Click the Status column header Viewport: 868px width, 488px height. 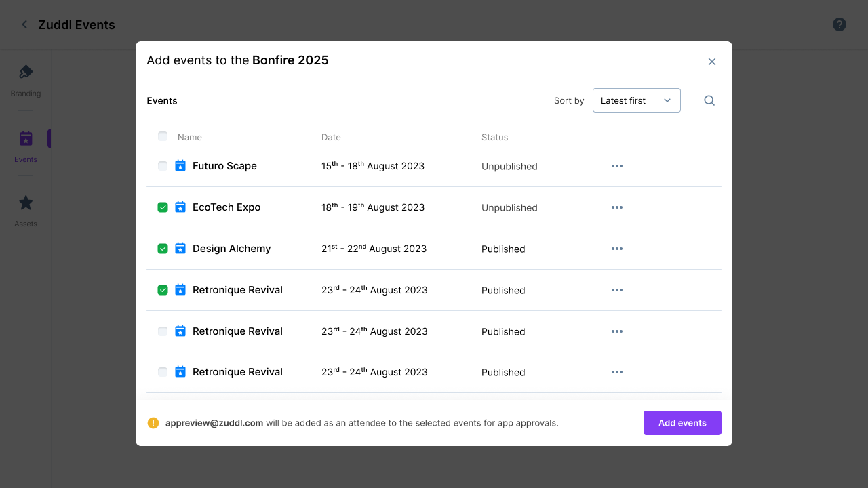pyautogui.click(x=494, y=137)
